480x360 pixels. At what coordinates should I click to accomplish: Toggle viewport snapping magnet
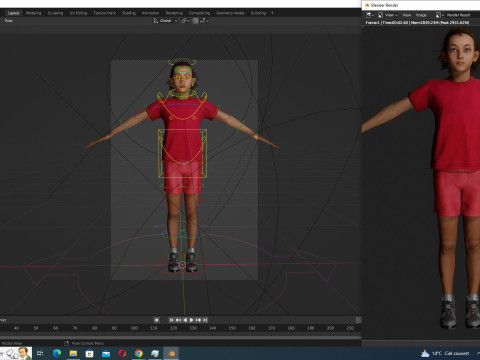(195, 21)
